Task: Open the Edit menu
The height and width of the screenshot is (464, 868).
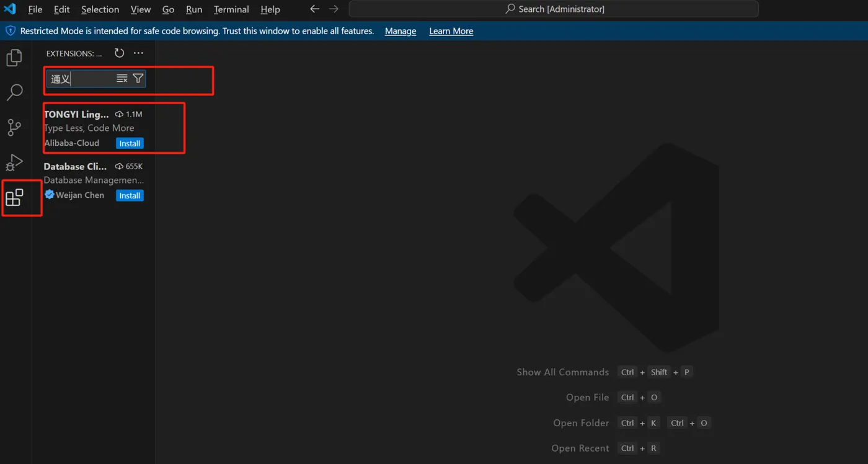Action: (x=61, y=9)
